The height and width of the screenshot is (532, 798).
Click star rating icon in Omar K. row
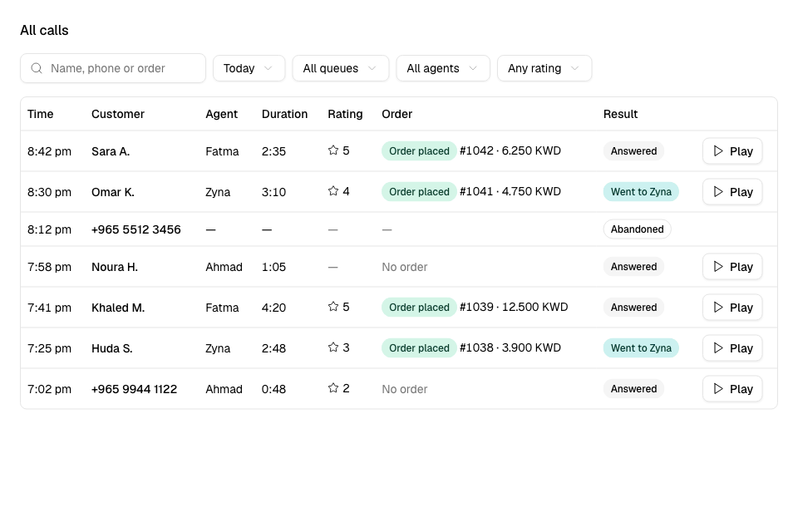click(333, 191)
